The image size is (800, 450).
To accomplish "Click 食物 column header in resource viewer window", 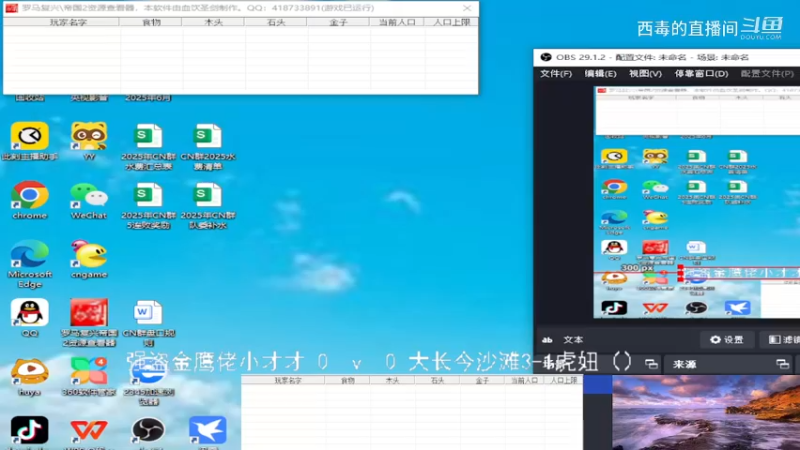I will click(x=151, y=22).
